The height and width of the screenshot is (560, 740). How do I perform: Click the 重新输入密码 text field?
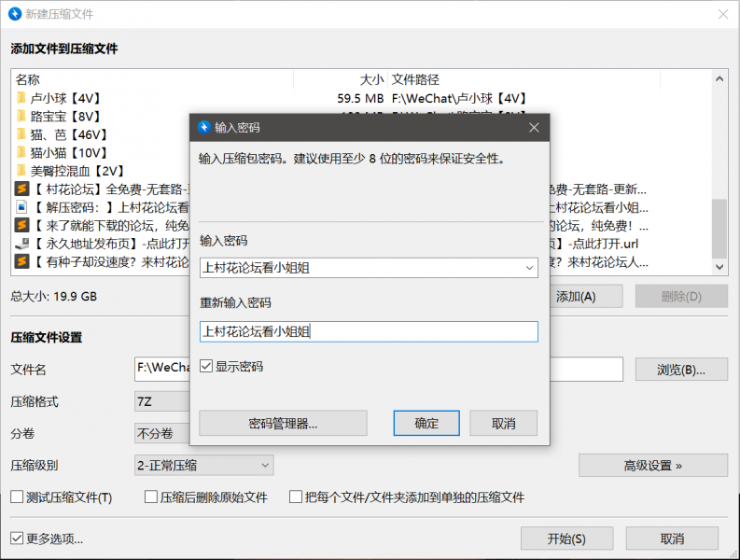click(x=369, y=331)
